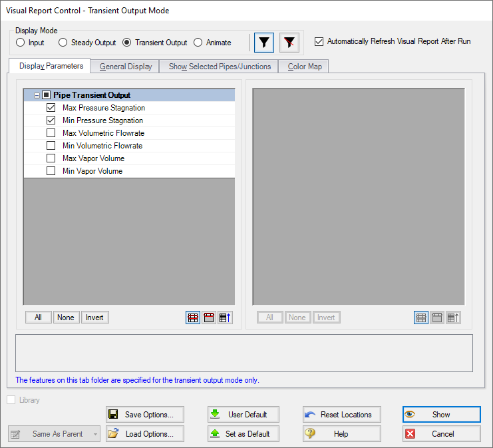Click the Invert button under the right panel

tap(327, 318)
